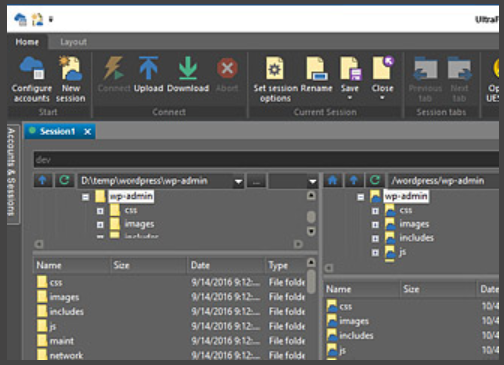Screen dimensions: 504x365
Task: Navigate up one level in remote pane
Action: 354,181
